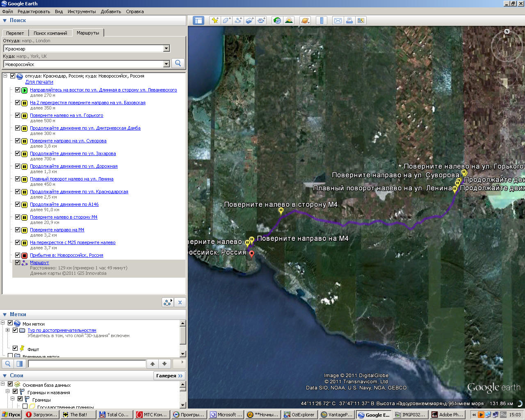
Task: Click the yellow pin icon beside Фишт
Action: point(22,349)
